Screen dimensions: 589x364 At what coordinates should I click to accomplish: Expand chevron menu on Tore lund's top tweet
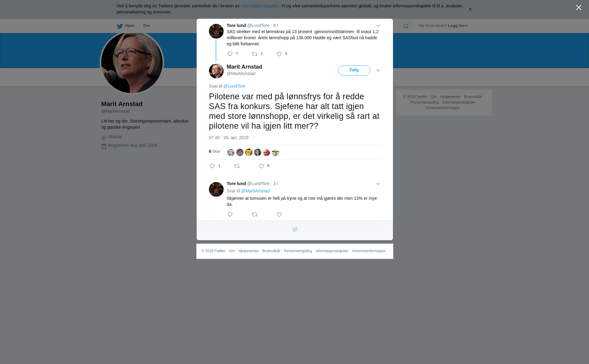point(378,26)
